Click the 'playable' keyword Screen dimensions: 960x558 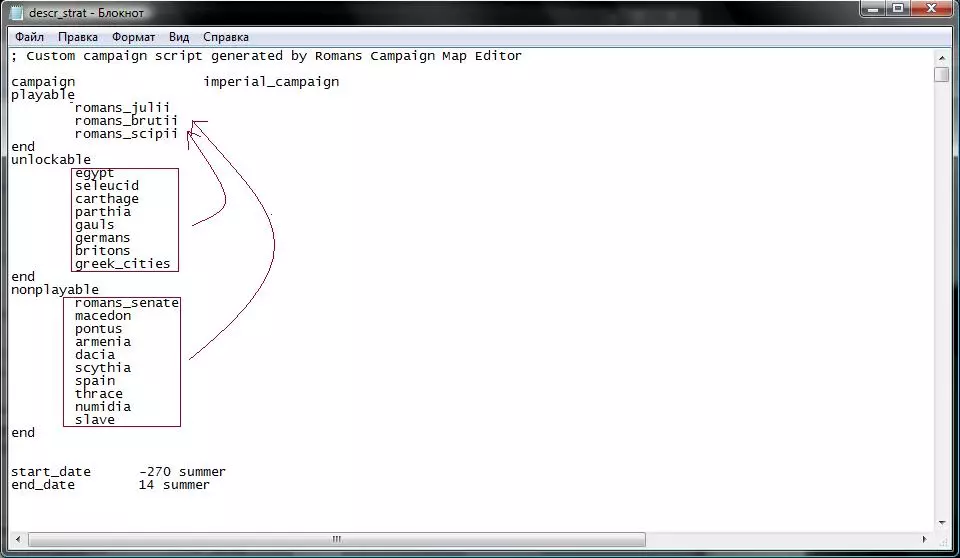pos(43,94)
